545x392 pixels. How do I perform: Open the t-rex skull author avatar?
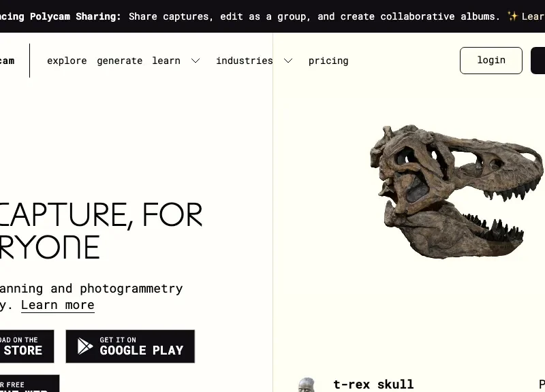pos(307,385)
